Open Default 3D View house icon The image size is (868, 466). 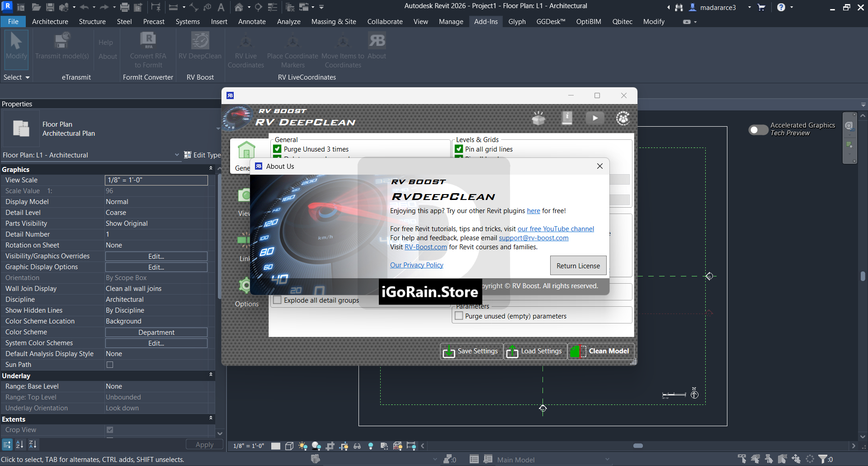click(x=239, y=7)
